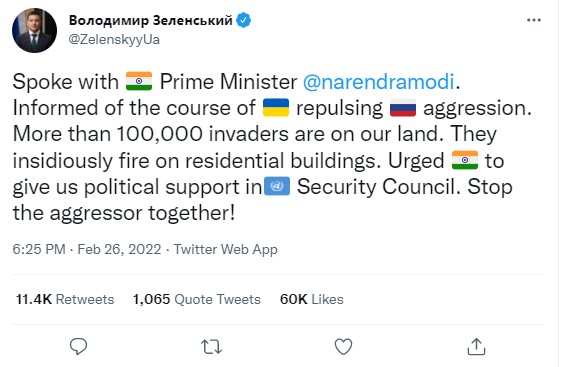Click the blue verified badge
Image resolution: width=561 pixels, height=367 pixels.
click(x=244, y=20)
